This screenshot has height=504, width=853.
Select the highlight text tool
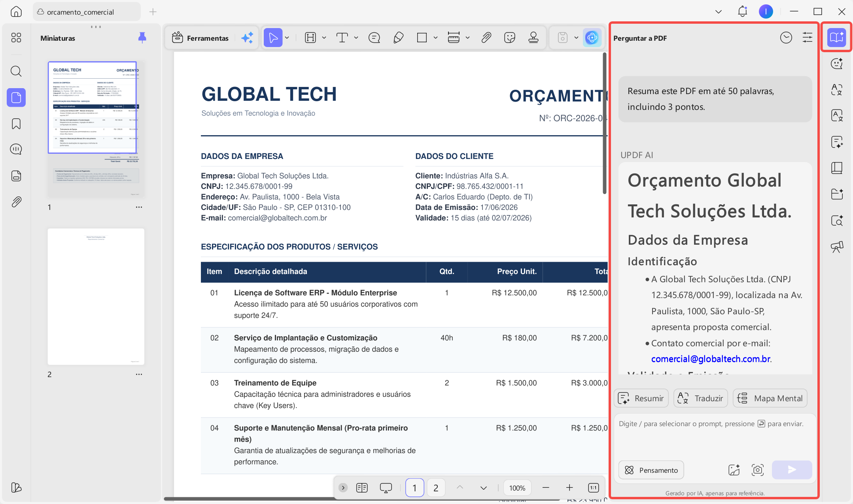pyautogui.click(x=310, y=38)
